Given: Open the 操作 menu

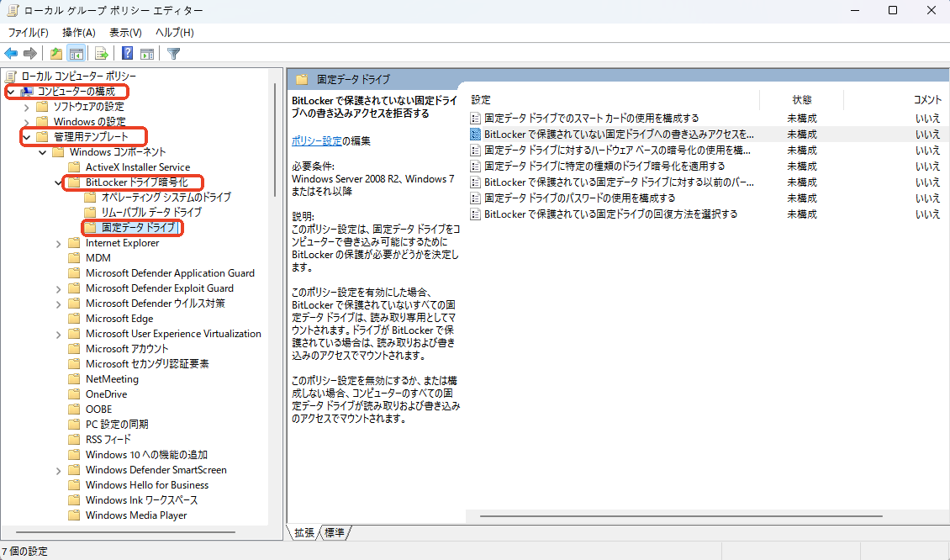Looking at the screenshot, I should (78, 32).
